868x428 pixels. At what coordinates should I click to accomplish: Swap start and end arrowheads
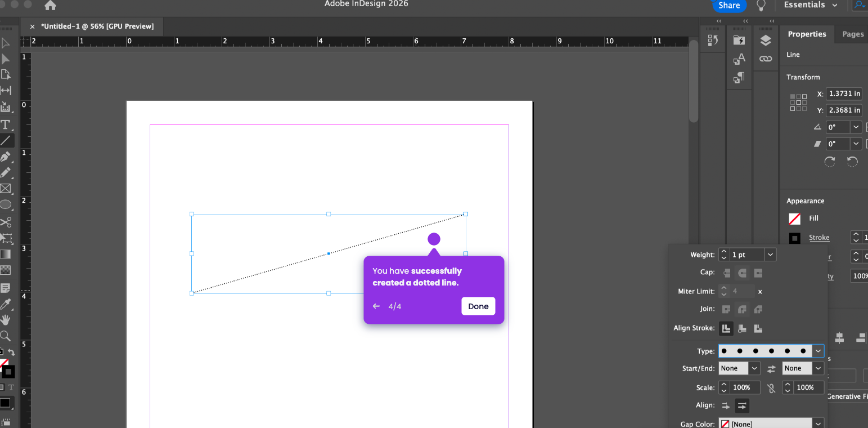pos(771,368)
